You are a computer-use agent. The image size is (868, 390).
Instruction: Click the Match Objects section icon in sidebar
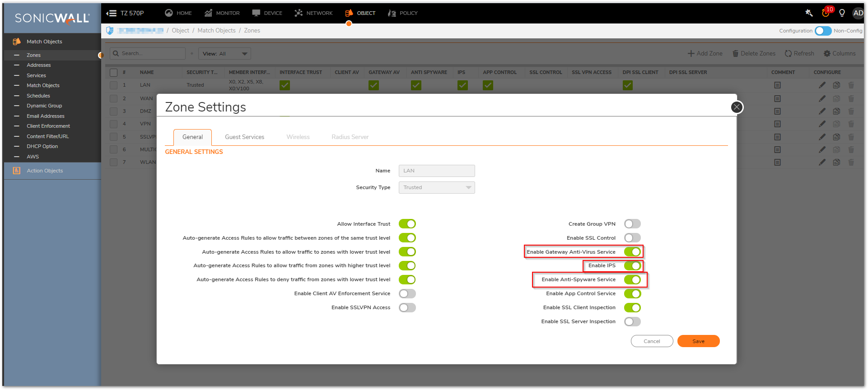click(x=17, y=42)
